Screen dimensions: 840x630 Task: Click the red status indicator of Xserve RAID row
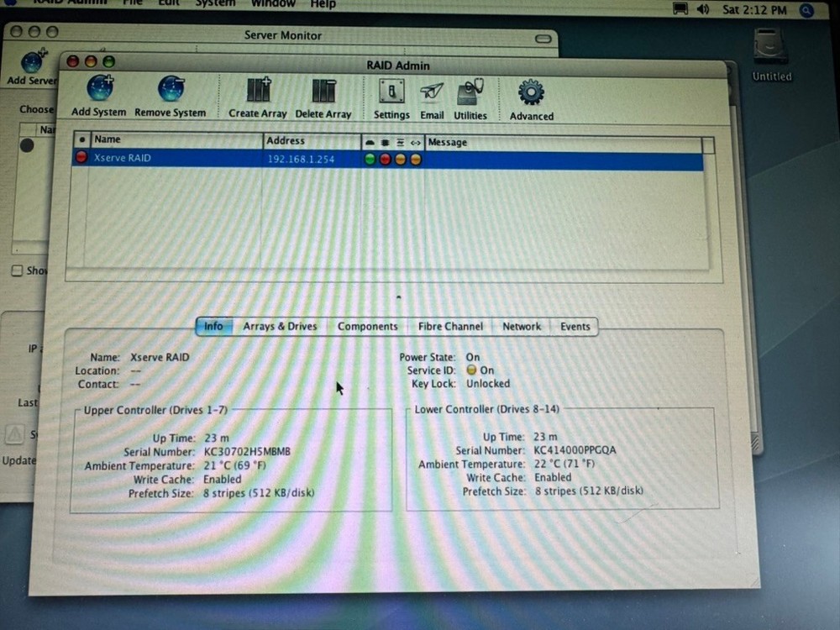81,157
